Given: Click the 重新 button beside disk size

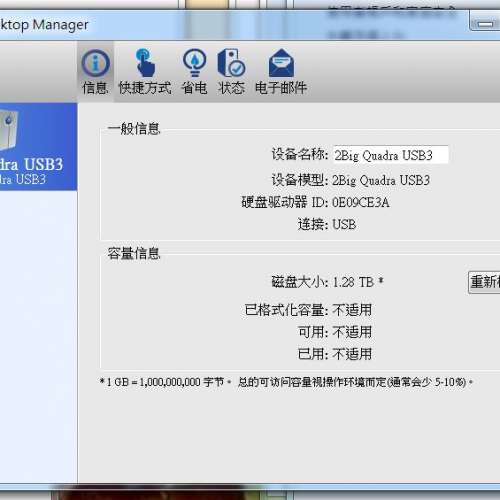Looking at the screenshot, I should pos(484,282).
